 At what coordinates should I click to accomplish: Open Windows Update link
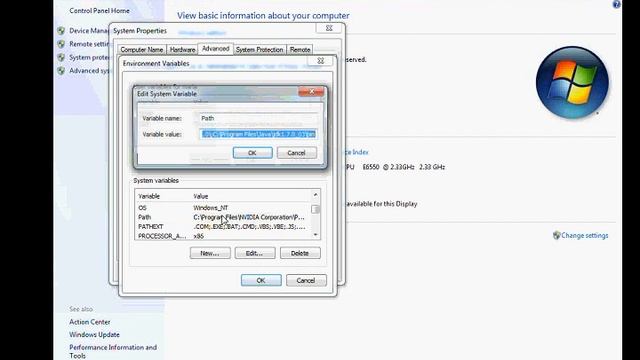click(x=94, y=335)
